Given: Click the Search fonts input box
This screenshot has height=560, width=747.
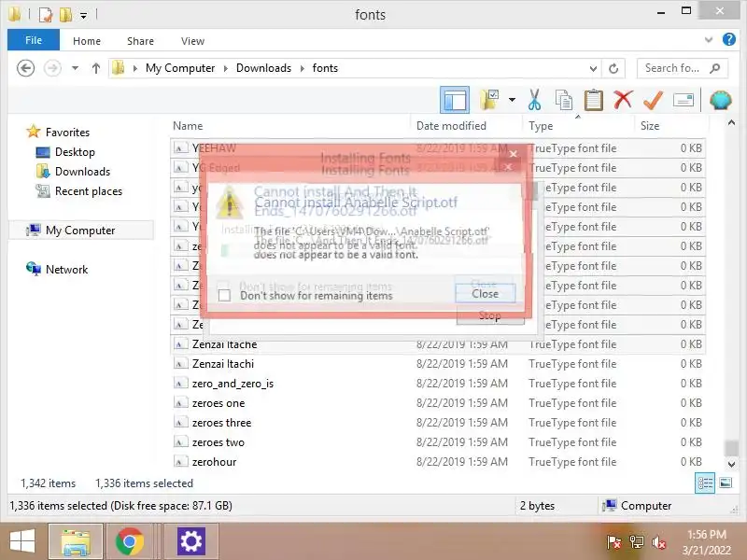Looking at the screenshot, I should coord(683,68).
